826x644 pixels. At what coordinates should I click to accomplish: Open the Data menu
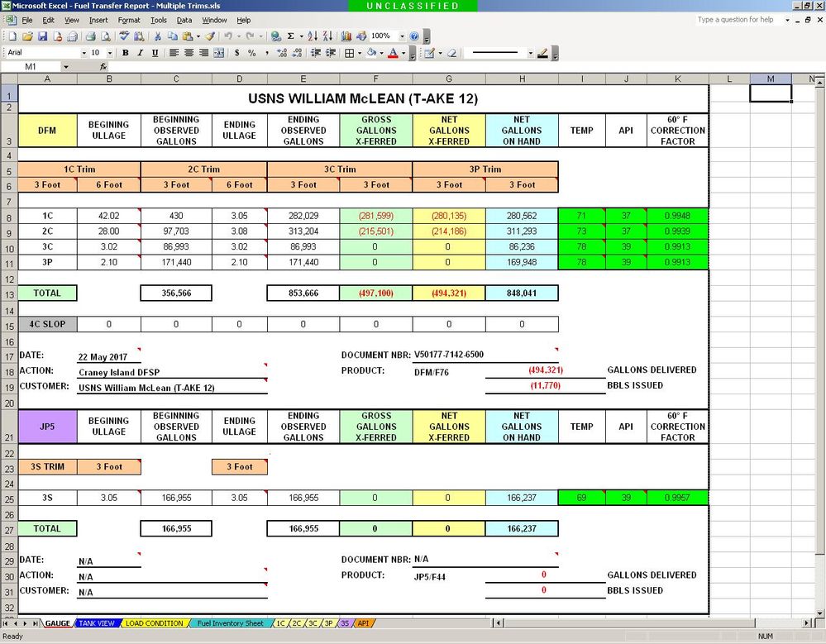(184, 20)
